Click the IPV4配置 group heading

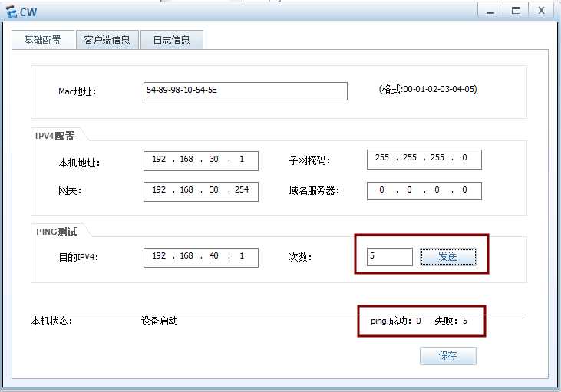54,136
